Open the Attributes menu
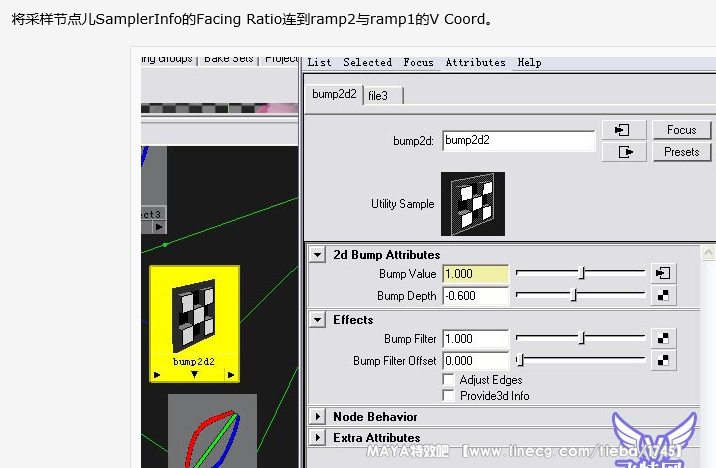716x468 pixels. click(475, 62)
